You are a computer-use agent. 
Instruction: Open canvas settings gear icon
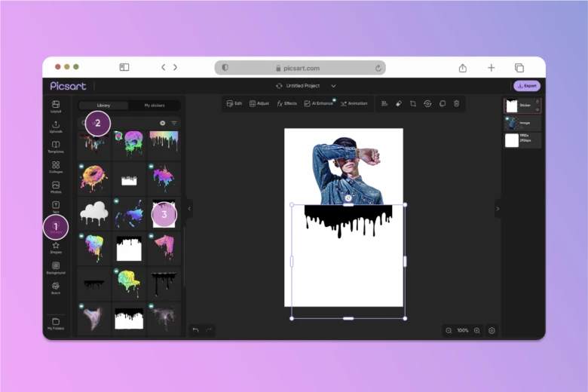coord(492,330)
